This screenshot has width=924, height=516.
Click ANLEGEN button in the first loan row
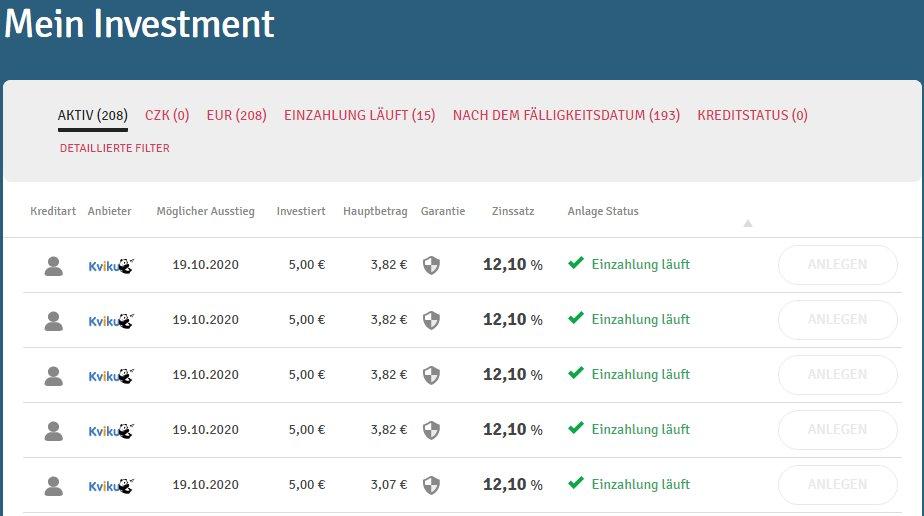[x=837, y=264]
